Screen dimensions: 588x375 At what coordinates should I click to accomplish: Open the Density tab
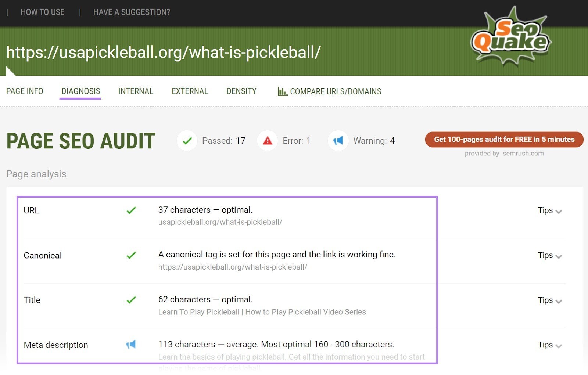click(x=241, y=91)
